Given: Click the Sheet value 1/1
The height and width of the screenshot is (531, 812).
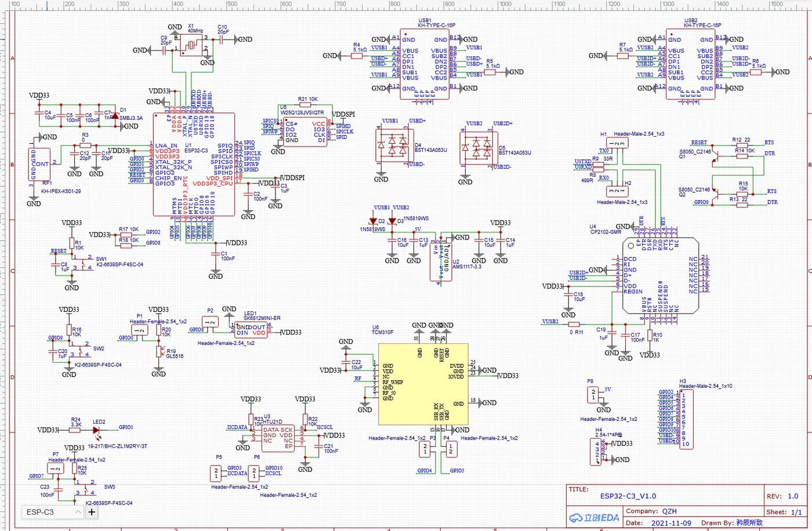Looking at the screenshot, I should click(796, 512).
